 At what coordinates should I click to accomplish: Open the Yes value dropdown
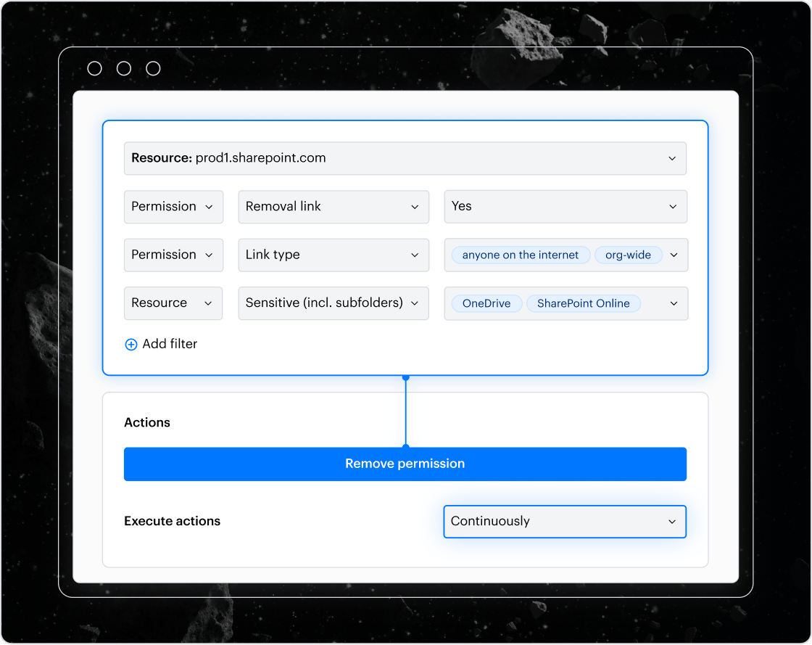pyautogui.click(x=565, y=207)
